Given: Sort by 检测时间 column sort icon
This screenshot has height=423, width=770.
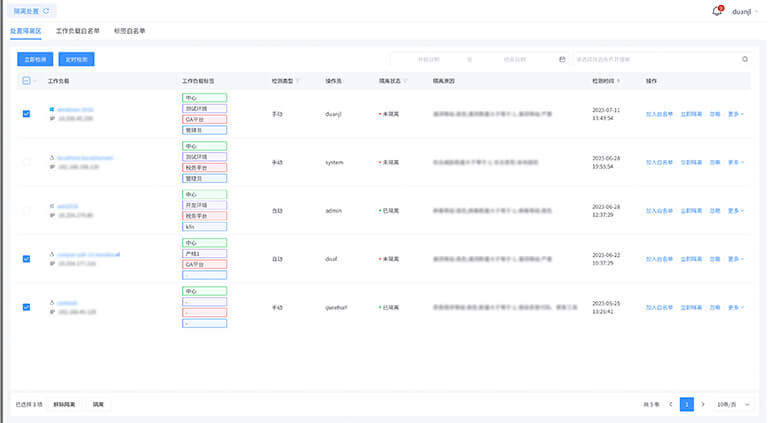Looking at the screenshot, I should click(618, 80).
